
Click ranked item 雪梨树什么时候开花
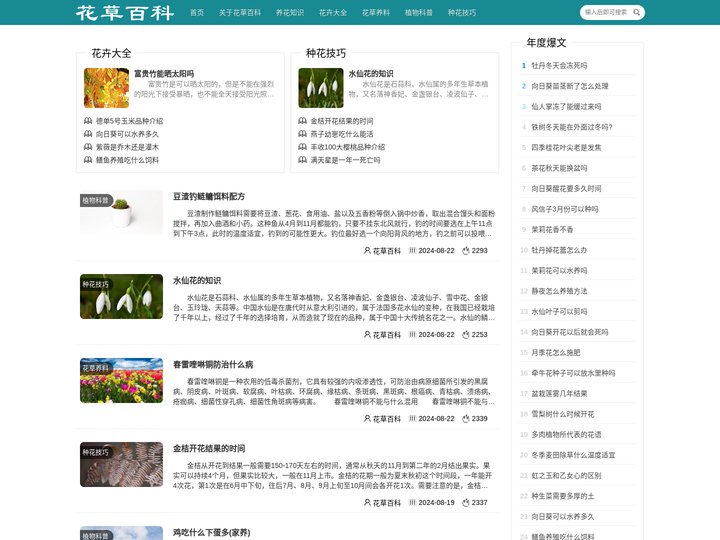click(x=562, y=414)
